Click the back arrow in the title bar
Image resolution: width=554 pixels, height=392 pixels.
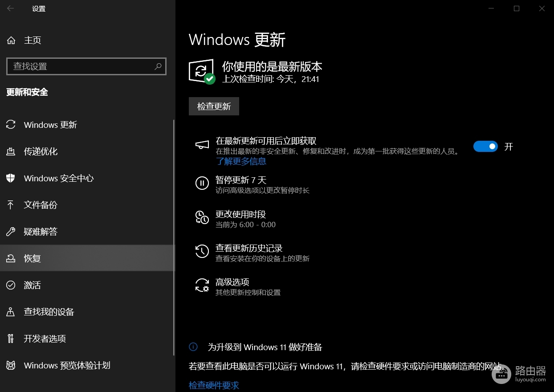11,8
